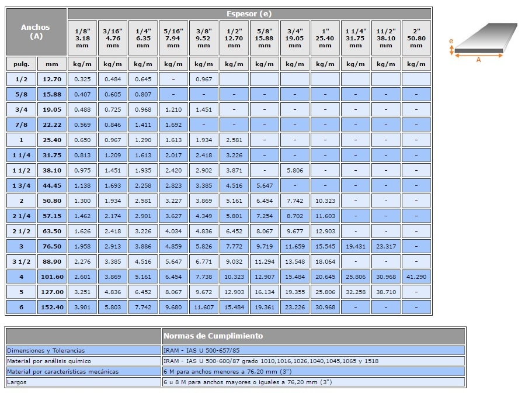The width and height of the screenshot is (532, 397).
Task: Select weight cell 30.968 in the 101.60 row
Action: tap(386, 277)
